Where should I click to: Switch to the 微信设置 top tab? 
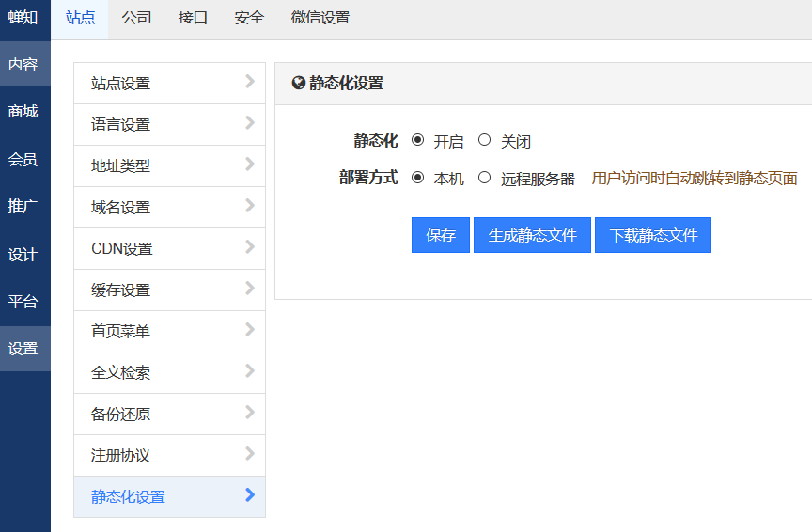click(320, 19)
